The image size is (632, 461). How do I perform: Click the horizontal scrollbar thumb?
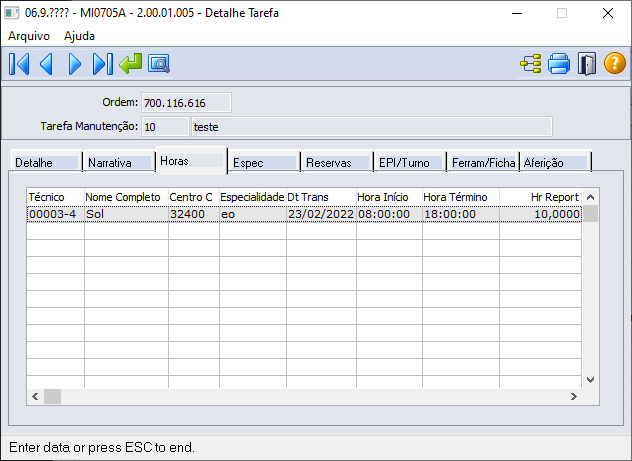(x=52, y=397)
